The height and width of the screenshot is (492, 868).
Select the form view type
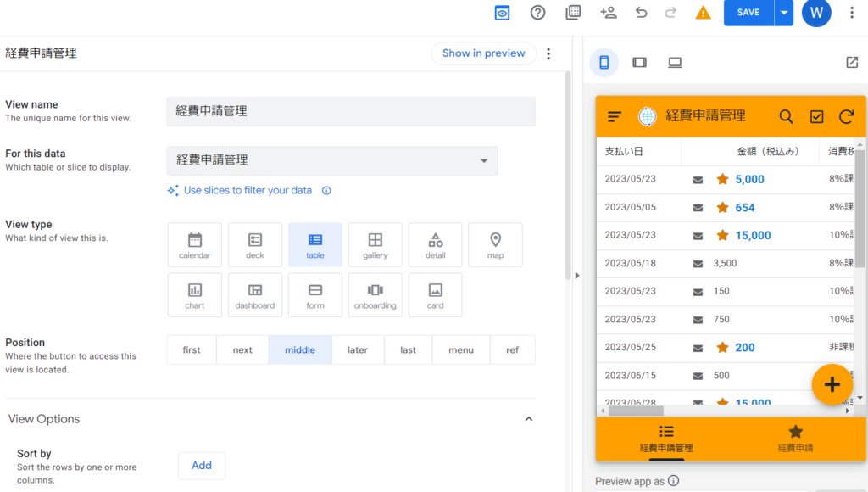point(314,294)
